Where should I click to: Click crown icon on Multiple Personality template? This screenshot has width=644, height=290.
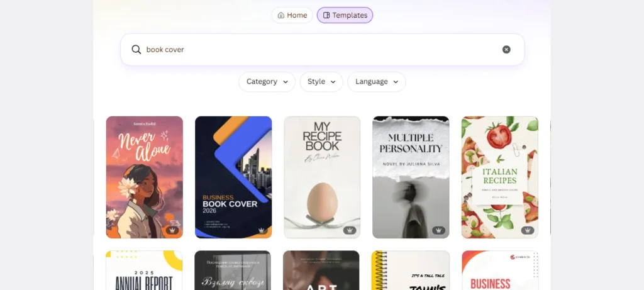coord(438,230)
